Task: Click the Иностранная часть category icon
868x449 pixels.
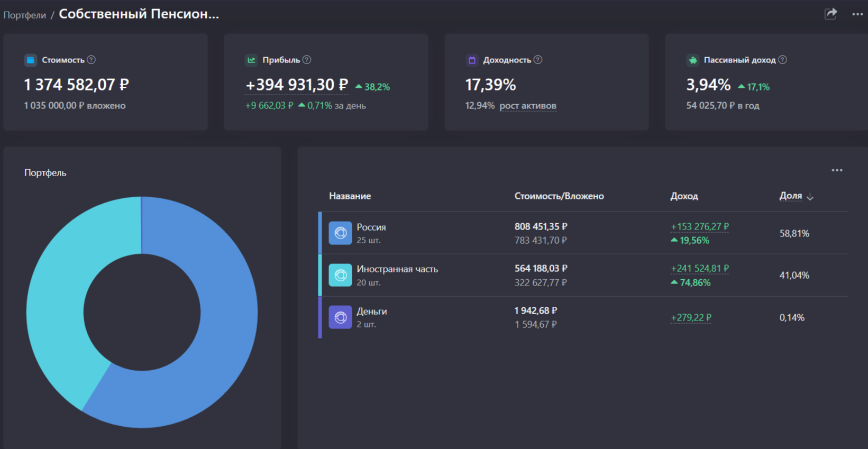Action: (x=340, y=275)
